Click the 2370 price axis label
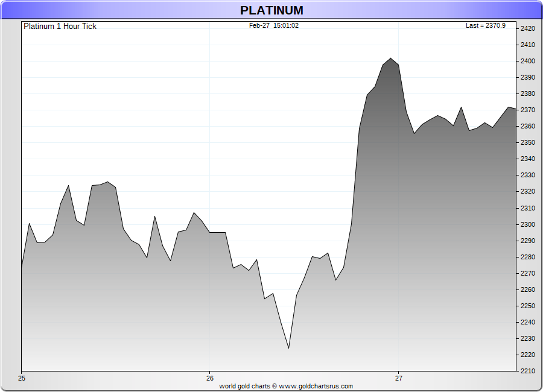This screenshot has width=543, height=392. 528,110
